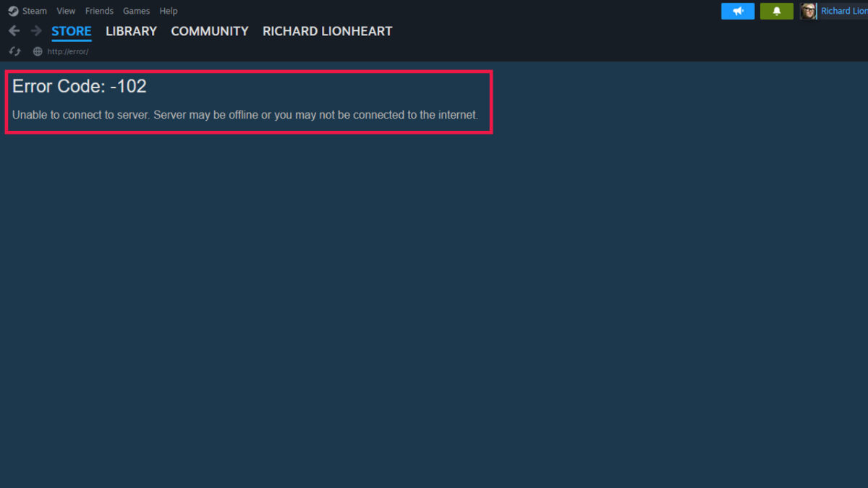Image resolution: width=868 pixels, height=488 pixels.
Task: Go forward with the right arrow
Action: [x=36, y=31]
